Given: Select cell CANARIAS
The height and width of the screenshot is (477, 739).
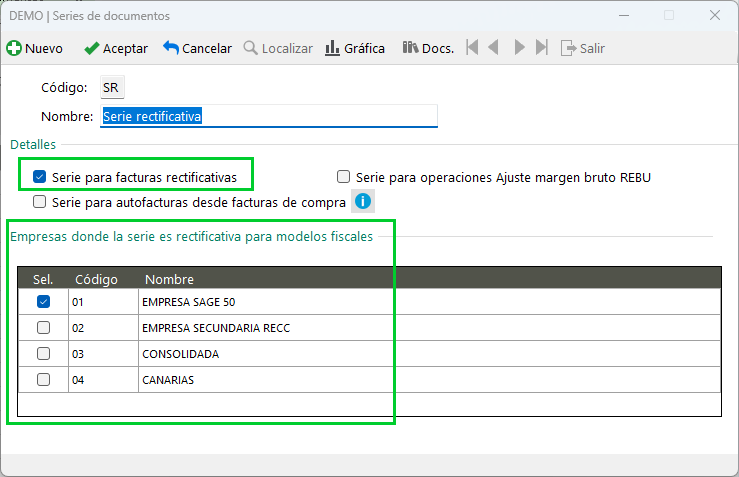Looking at the screenshot, I should coord(429,379).
